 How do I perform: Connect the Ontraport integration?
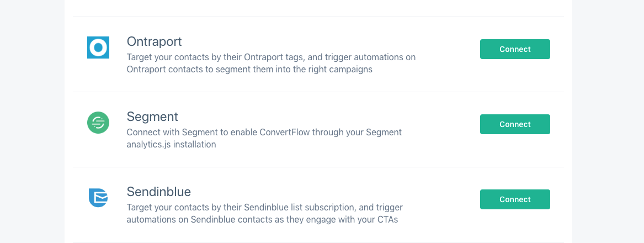tap(515, 49)
